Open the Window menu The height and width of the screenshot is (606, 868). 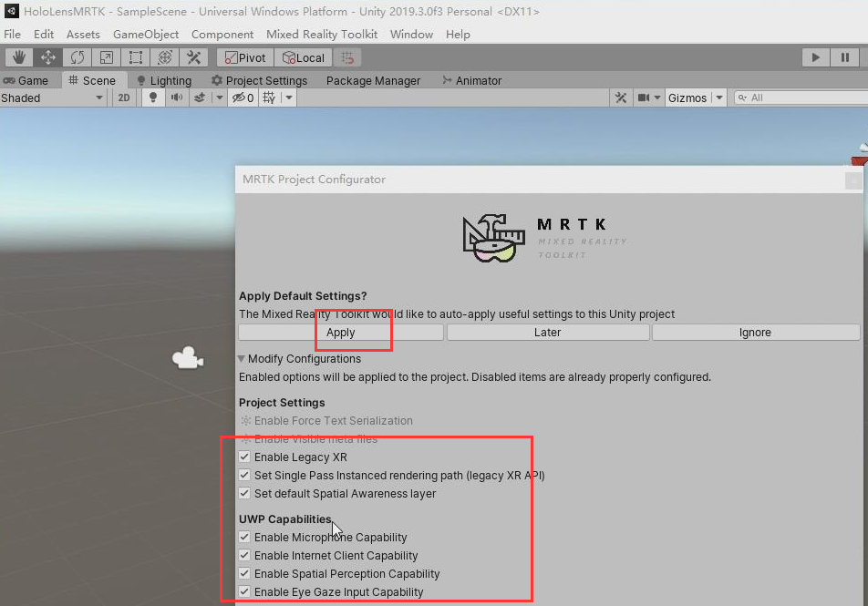(x=411, y=35)
